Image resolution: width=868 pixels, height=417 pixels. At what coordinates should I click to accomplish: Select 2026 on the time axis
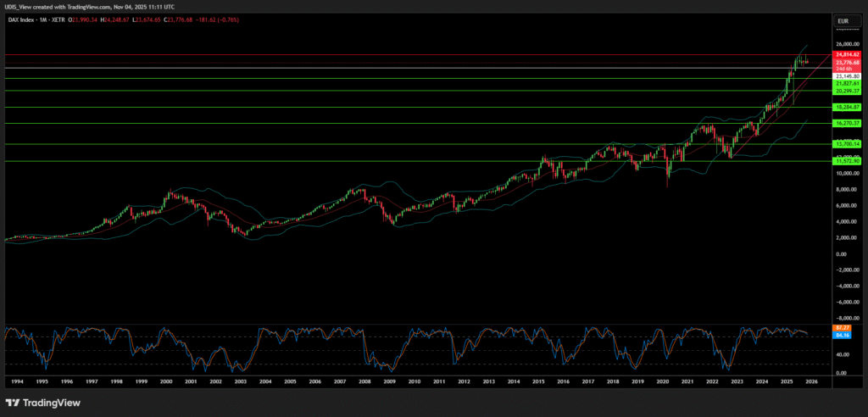click(x=811, y=383)
